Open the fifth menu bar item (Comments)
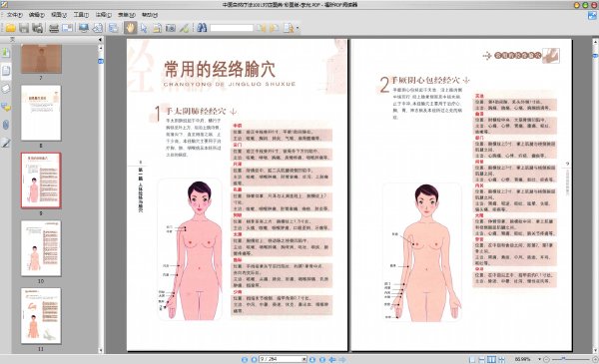The width and height of the screenshot is (599, 364). point(104,15)
